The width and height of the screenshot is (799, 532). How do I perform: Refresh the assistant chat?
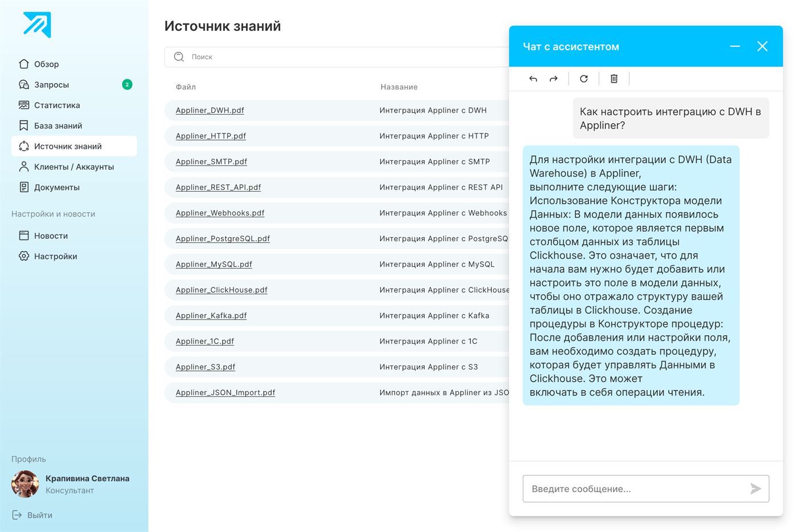584,79
